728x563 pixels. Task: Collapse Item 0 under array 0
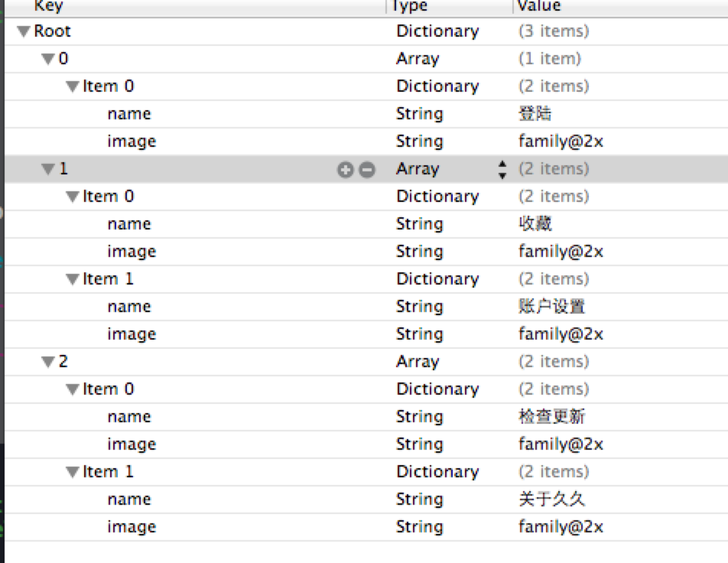coord(72,86)
